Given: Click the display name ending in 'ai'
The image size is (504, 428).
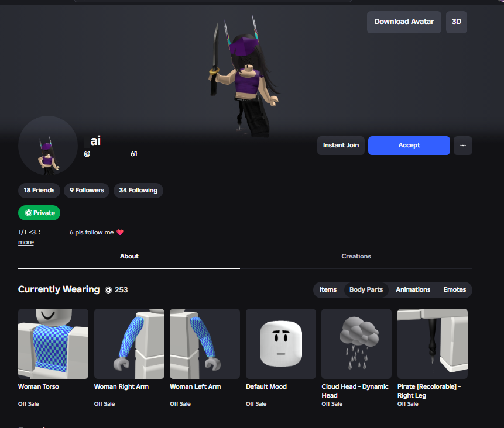Looking at the screenshot, I should (92, 141).
